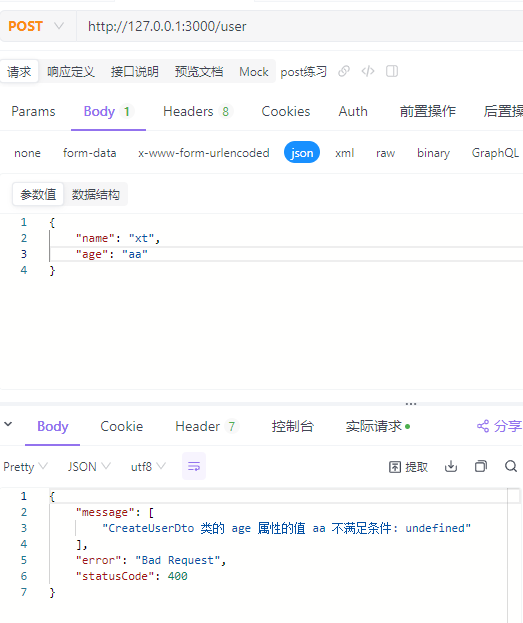523x623 pixels.
Task: Click the "age": "aa" line in editor
Action: [112, 254]
